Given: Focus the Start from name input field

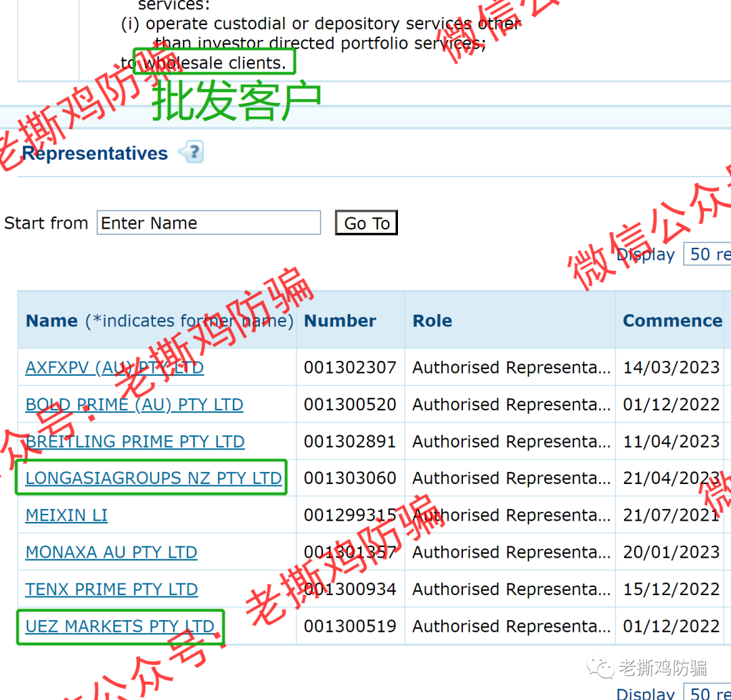Looking at the screenshot, I should click(x=208, y=223).
